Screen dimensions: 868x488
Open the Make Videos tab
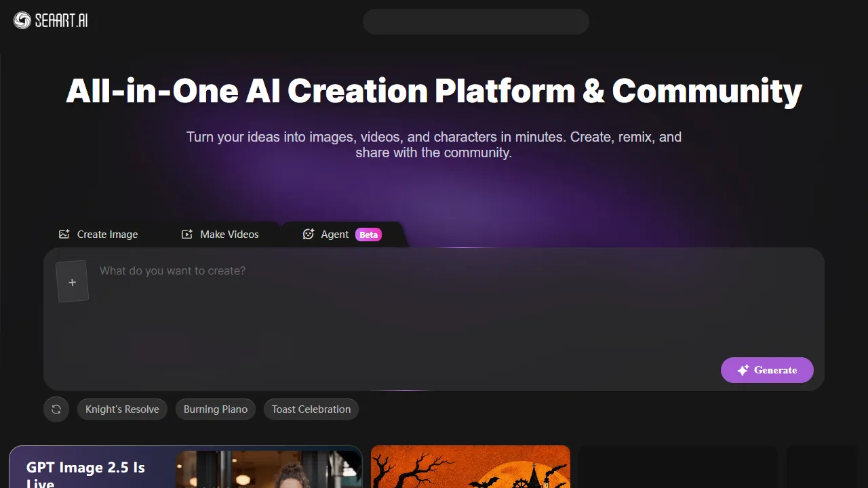click(220, 235)
